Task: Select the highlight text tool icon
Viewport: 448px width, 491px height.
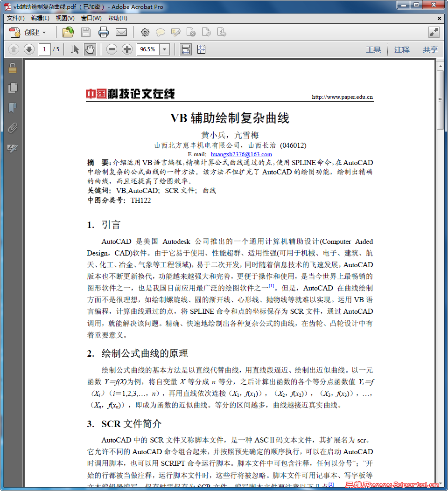Action: point(176,32)
